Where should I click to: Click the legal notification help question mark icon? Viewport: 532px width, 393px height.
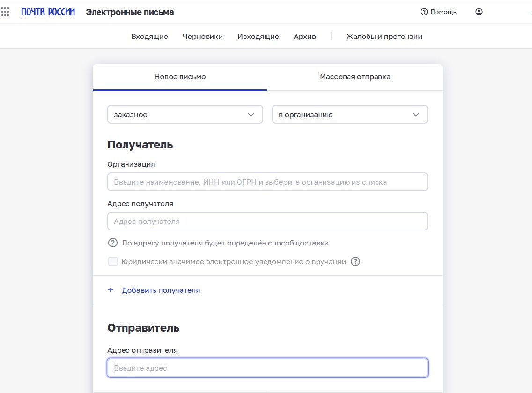point(355,261)
